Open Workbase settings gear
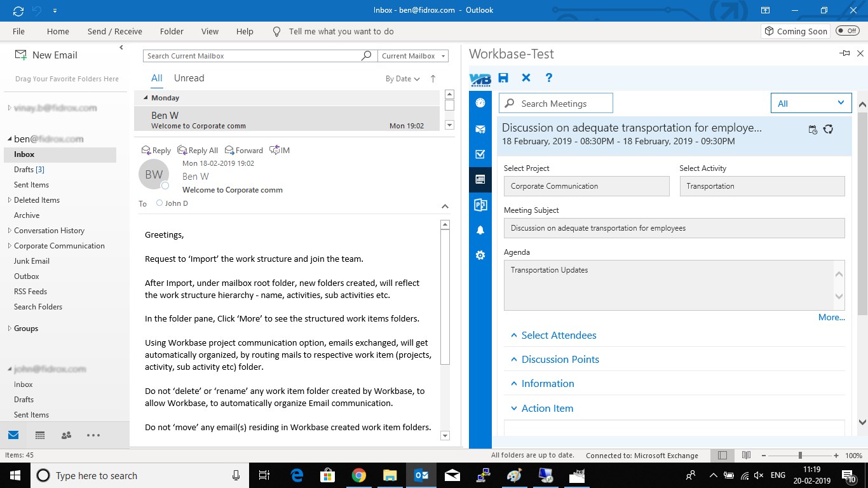The image size is (868, 488). click(480, 255)
